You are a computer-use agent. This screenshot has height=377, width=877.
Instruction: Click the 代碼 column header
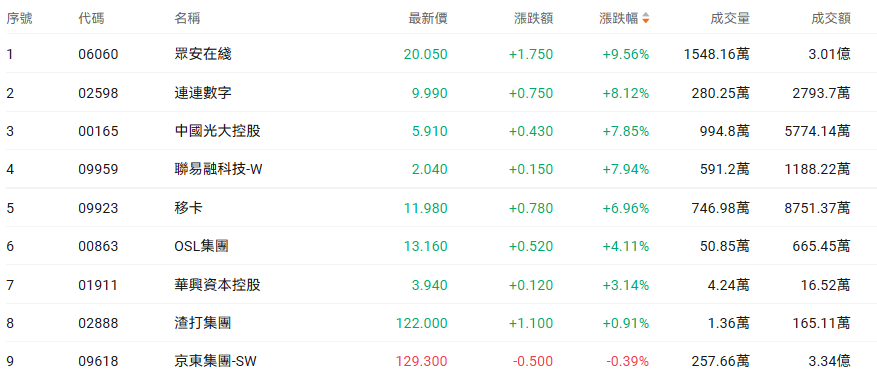point(91,18)
